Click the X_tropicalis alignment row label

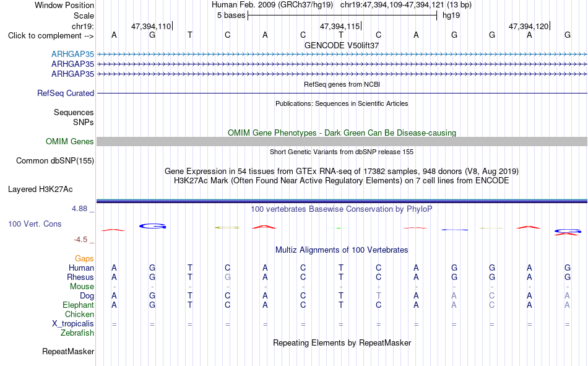click(73, 324)
